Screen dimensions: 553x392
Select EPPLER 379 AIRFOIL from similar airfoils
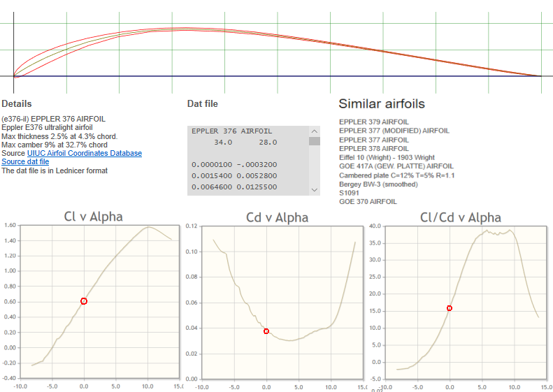point(374,122)
